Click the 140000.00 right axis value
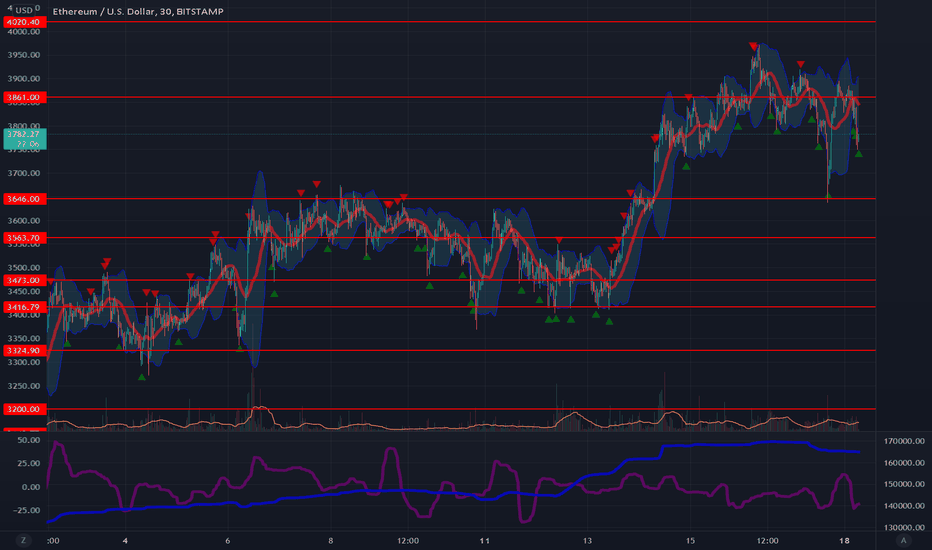This screenshot has width=932, height=550. (x=904, y=506)
